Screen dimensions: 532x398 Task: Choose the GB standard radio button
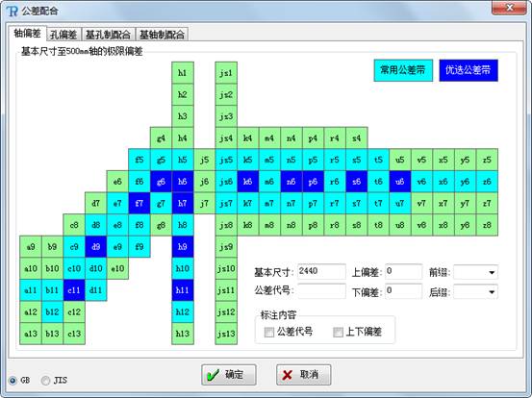point(13,381)
